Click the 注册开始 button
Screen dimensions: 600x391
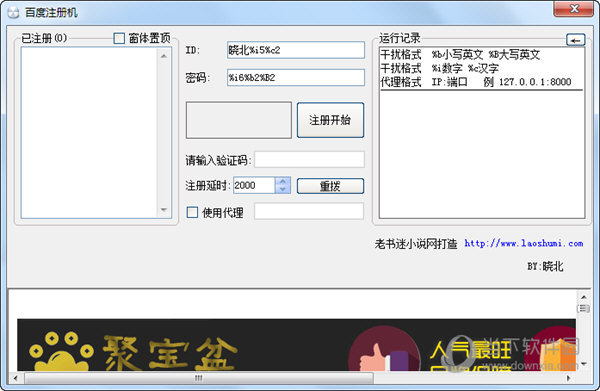click(330, 120)
